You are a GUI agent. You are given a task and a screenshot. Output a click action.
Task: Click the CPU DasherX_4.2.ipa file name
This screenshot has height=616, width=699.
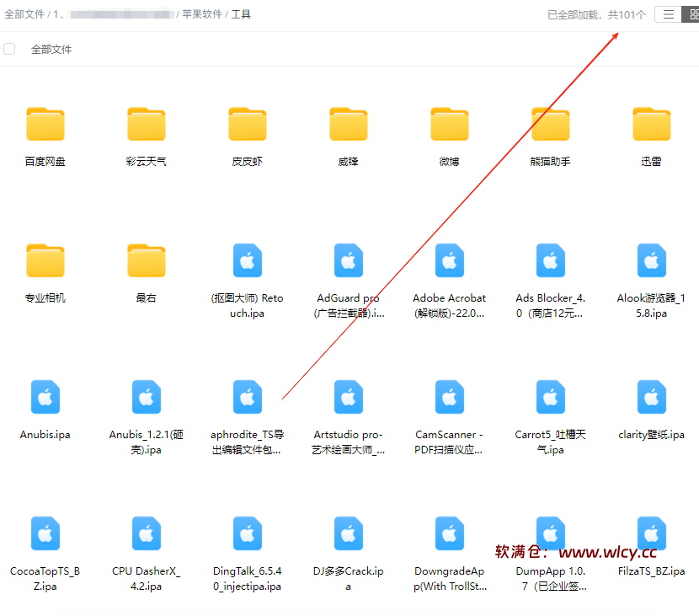pos(147,579)
